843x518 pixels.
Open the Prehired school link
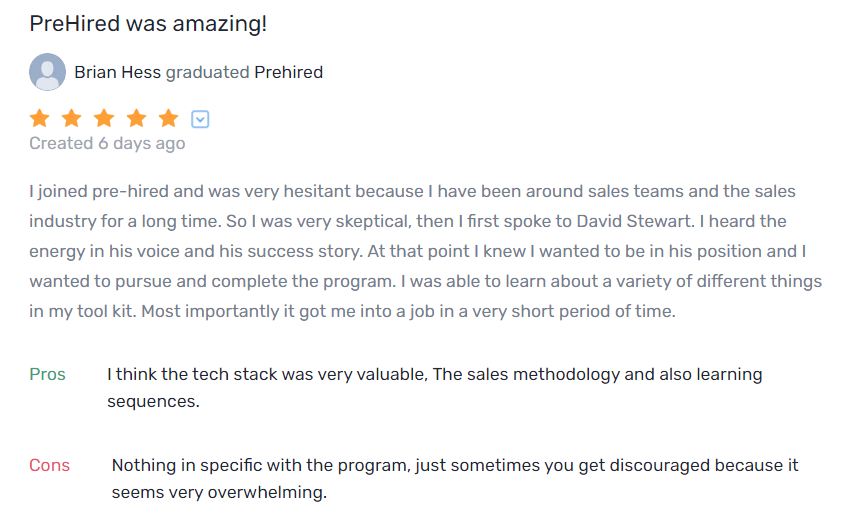pyautogui.click(x=288, y=72)
